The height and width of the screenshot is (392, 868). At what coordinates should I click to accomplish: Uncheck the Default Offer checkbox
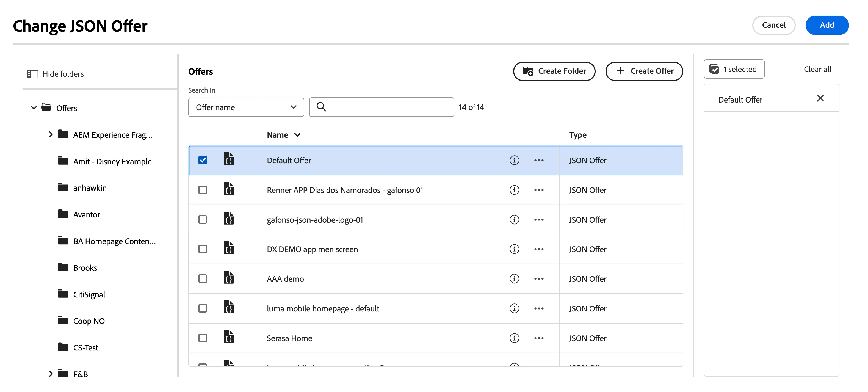[x=203, y=160]
